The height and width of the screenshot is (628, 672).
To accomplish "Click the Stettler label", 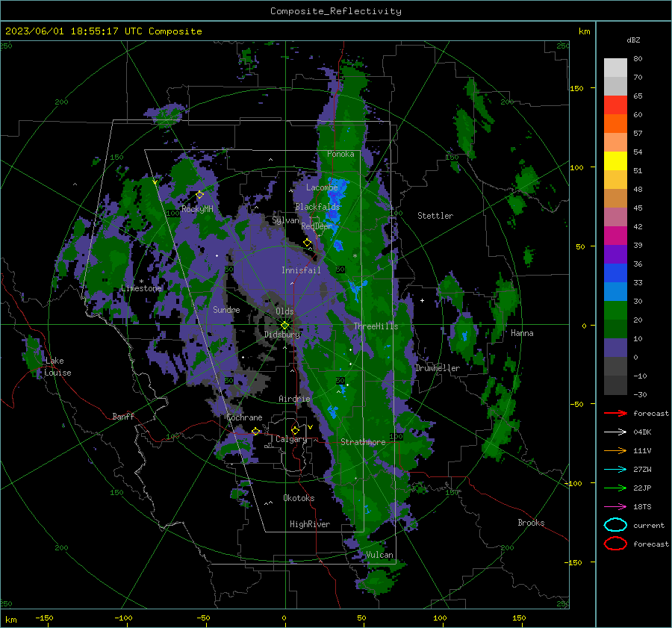I will pyautogui.click(x=435, y=216).
